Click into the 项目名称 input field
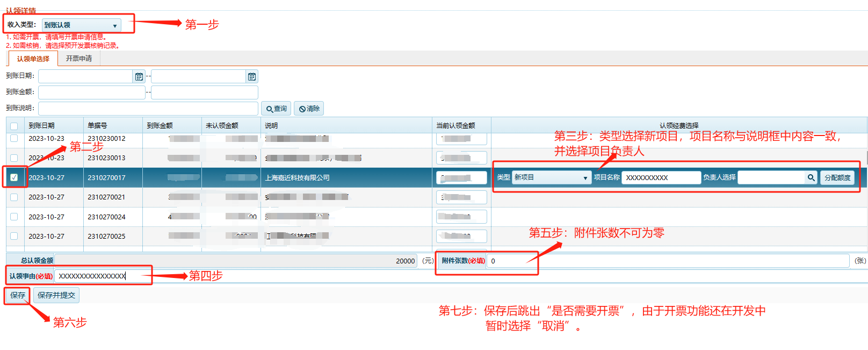 tap(661, 177)
